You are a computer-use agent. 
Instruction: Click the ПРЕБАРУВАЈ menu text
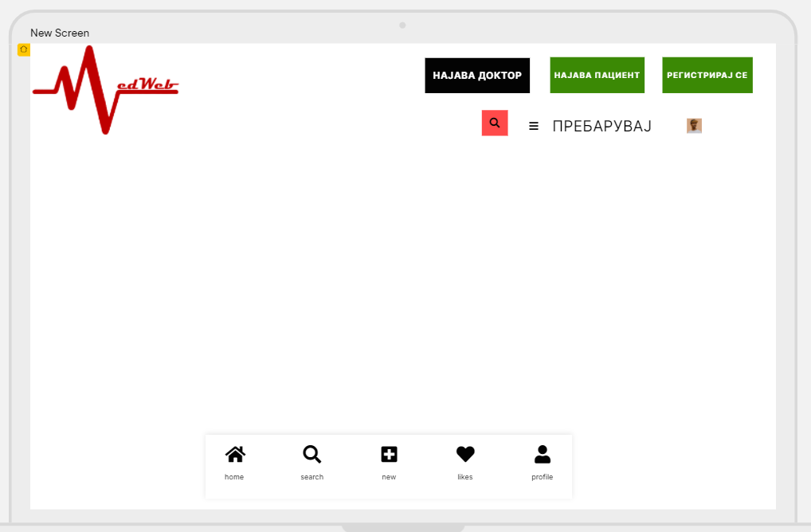(602, 126)
